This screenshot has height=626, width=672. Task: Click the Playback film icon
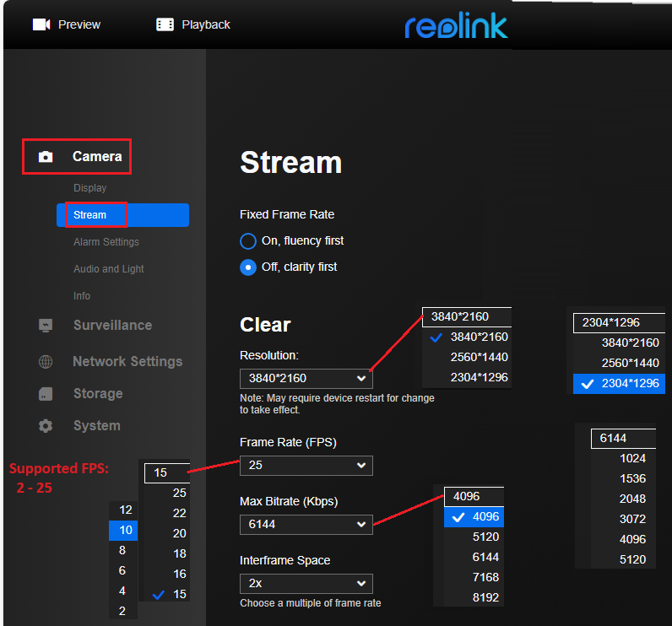pyautogui.click(x=165, y=24)
